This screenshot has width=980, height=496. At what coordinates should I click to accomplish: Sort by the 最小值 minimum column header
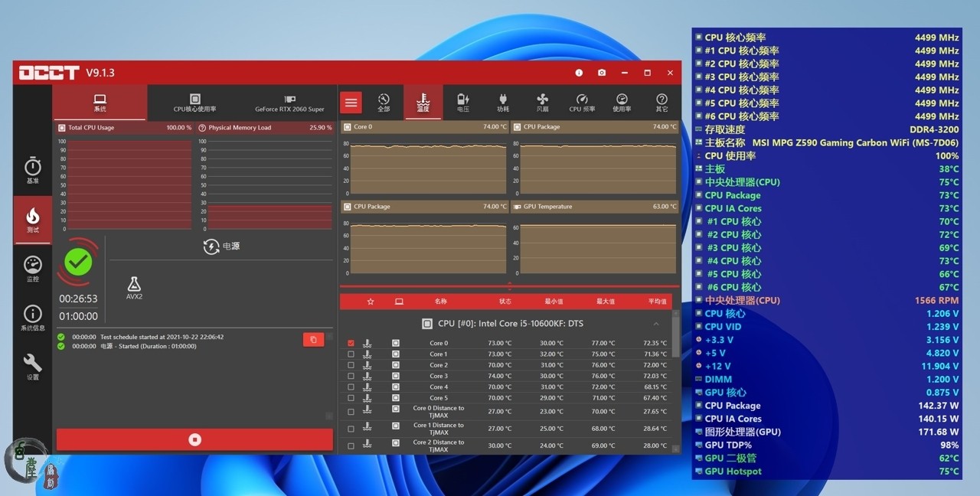(x=554, y=302)
